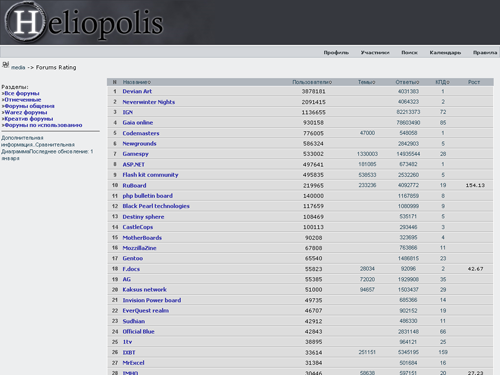Open the IGN forum link

coord(128,112)
